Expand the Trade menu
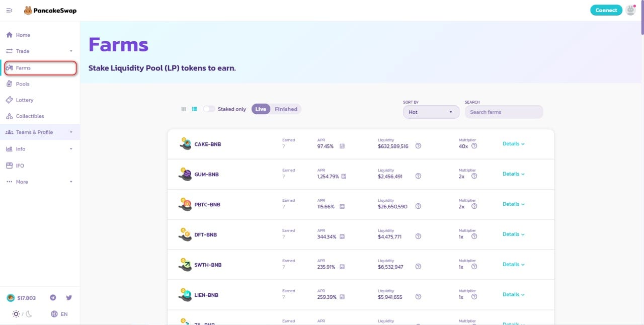This screenshot has width=644, height=325. pos(40,51)
